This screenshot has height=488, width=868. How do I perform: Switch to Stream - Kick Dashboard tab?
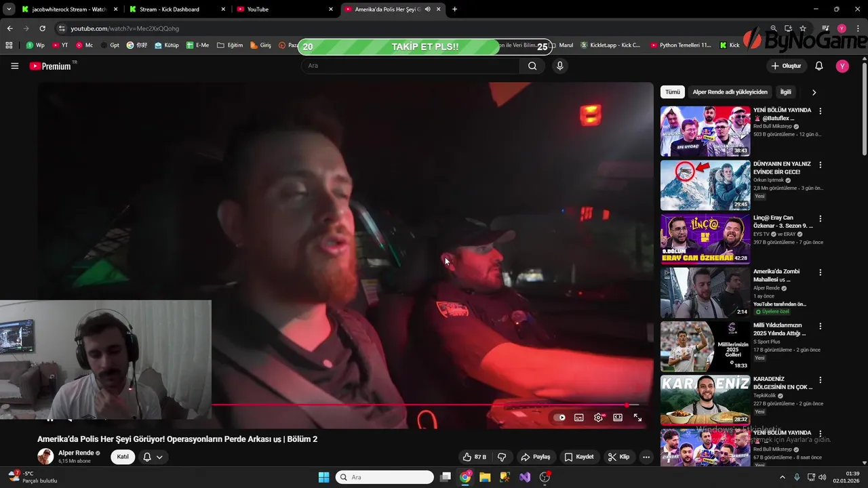click(177, 9)
